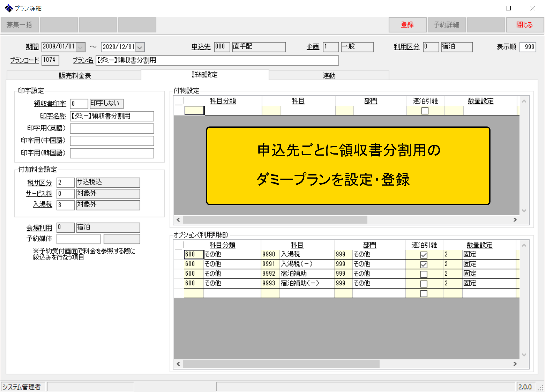The height and width of the screenshot is (392, 545).
Task: Click the 閉じる close button
Action: [x=524, y=25]
